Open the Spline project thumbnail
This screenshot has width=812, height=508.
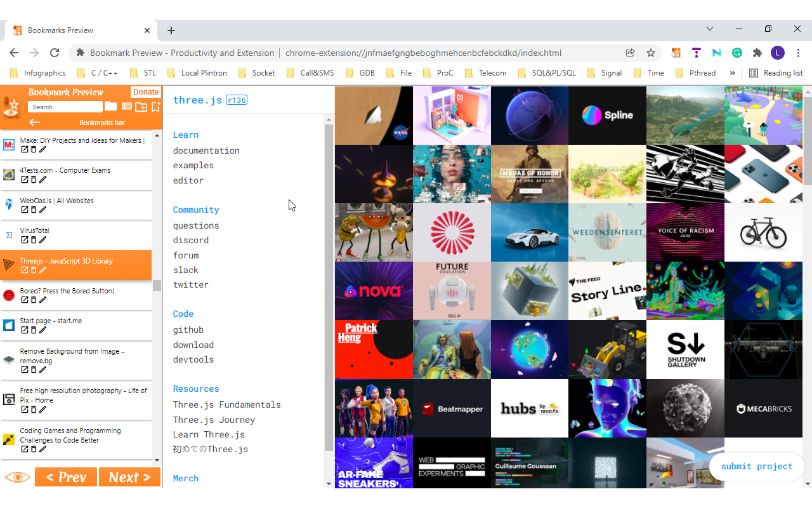pos(607,115)
